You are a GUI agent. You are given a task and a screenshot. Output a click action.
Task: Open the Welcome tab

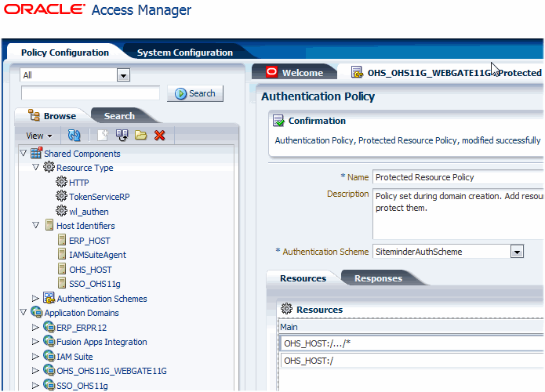[294, 72]
